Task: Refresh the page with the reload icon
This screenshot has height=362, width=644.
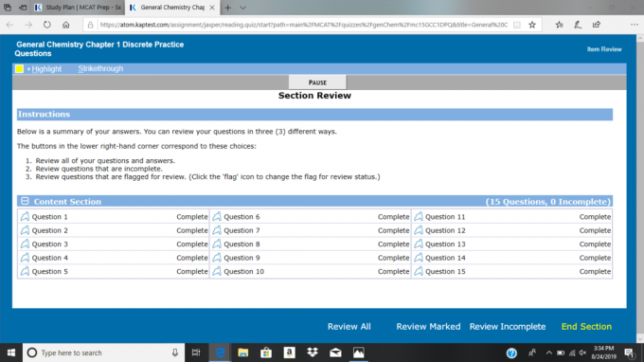Action: [x=47, y=25]
